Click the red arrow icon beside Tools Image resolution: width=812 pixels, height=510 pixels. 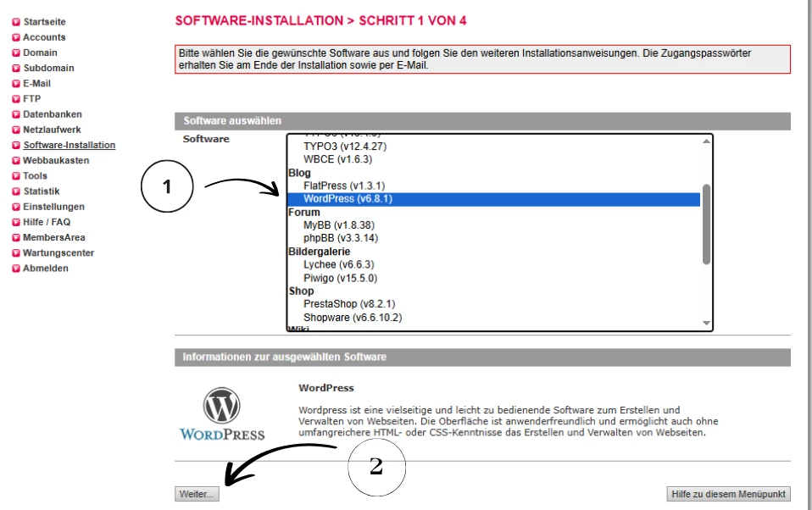point(16,176)
